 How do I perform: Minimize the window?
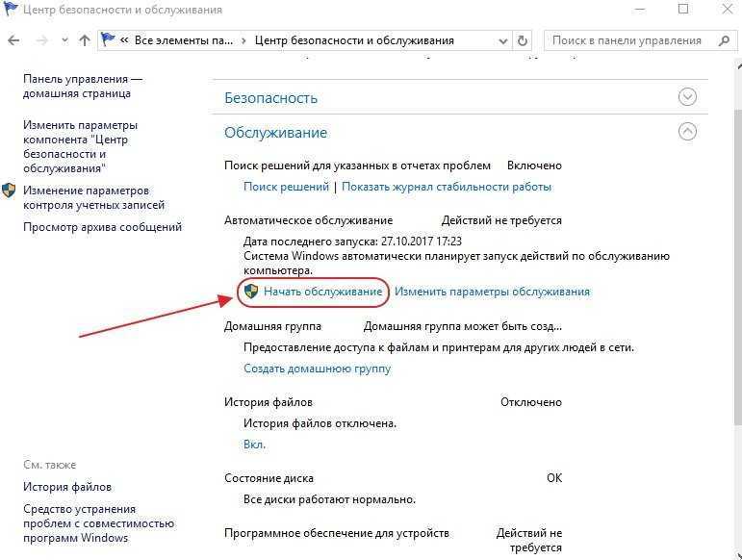639,9
